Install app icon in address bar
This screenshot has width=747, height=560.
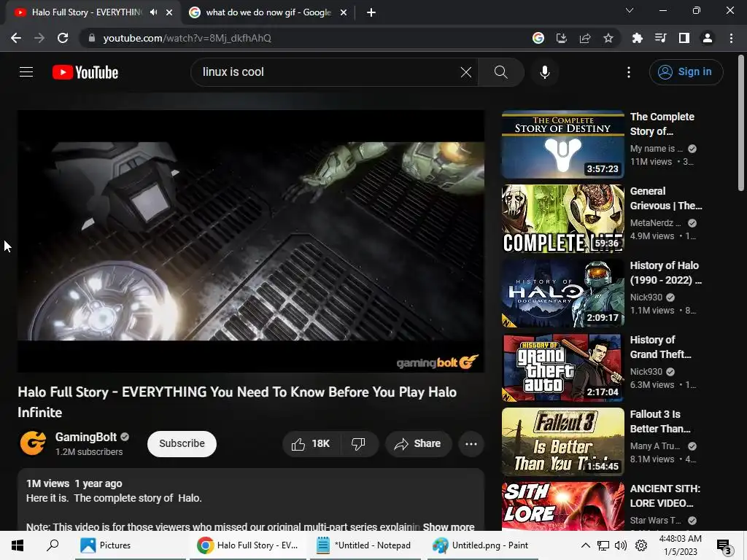[561, 38]
